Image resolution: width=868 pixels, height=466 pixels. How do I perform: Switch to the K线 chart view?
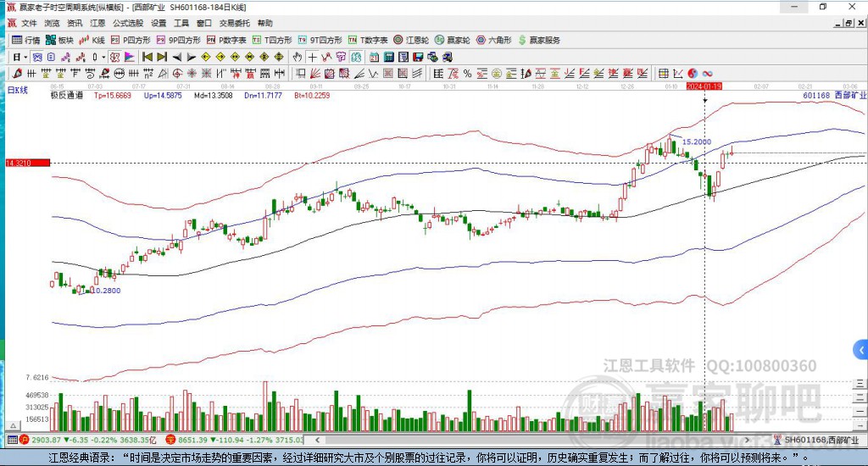click(x=92, y=40)
